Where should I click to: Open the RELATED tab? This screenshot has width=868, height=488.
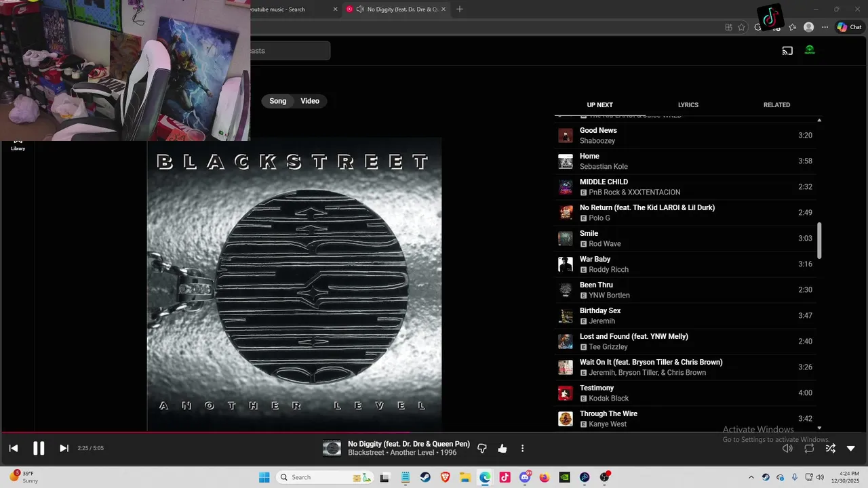pyautogui.click(x=776, y=105)
